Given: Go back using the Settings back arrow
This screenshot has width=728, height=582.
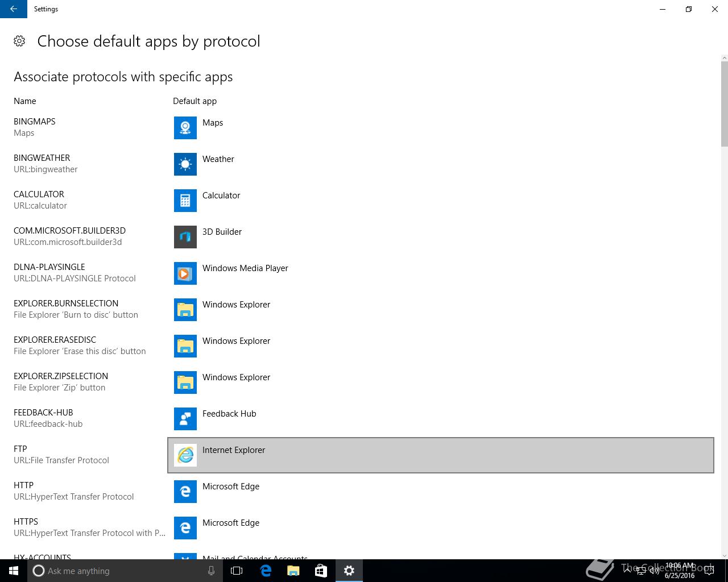Looking at the screenshot, I should point(14,9).
